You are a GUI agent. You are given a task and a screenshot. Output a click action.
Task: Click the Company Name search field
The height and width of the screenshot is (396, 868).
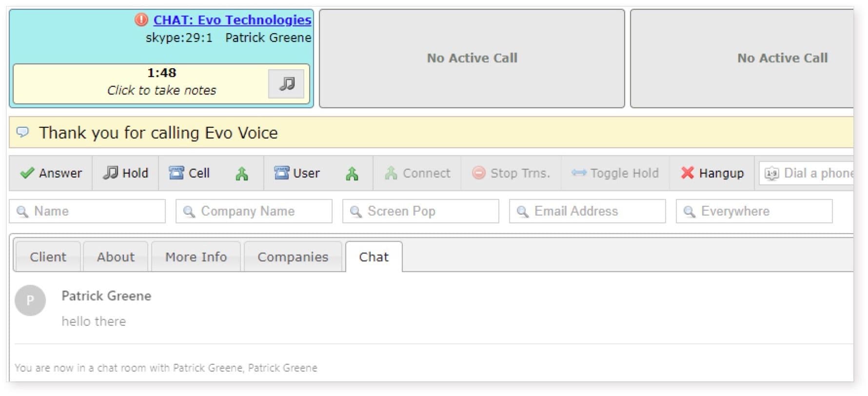tap(254, 211)
